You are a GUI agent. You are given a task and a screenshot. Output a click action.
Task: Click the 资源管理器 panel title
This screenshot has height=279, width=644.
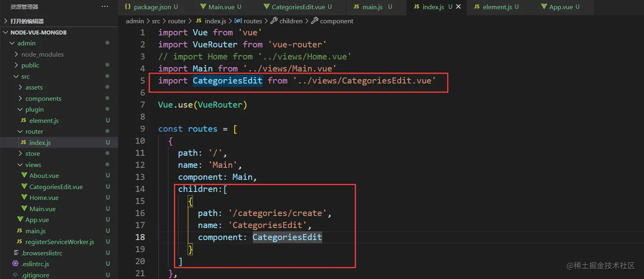24,7
